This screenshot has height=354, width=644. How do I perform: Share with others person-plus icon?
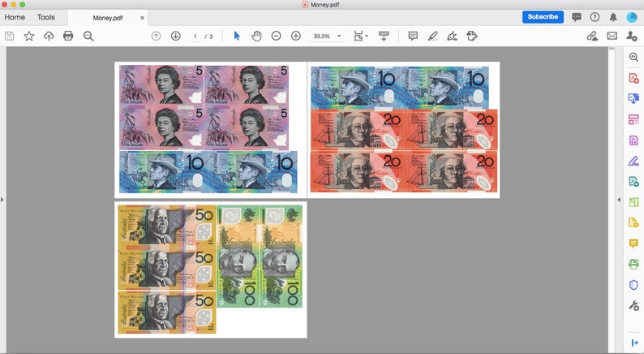pos(632,37)
